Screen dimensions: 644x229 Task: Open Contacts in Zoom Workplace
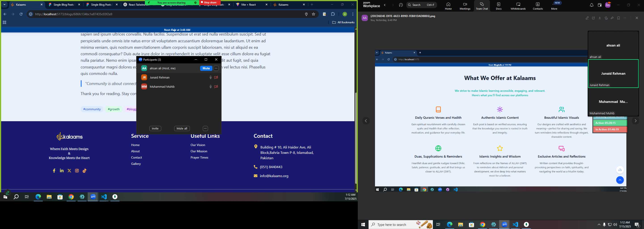538,6
